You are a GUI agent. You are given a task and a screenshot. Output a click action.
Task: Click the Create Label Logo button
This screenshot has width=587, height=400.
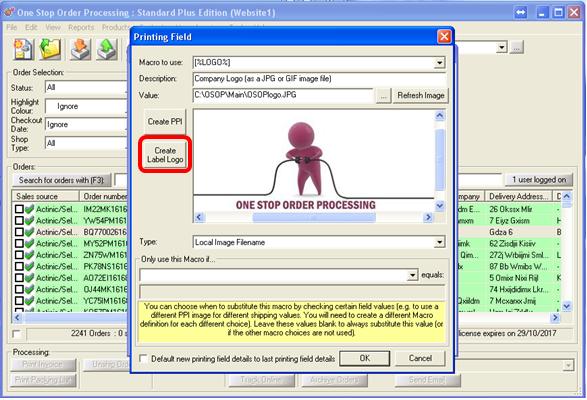click(x=165, y=155)
